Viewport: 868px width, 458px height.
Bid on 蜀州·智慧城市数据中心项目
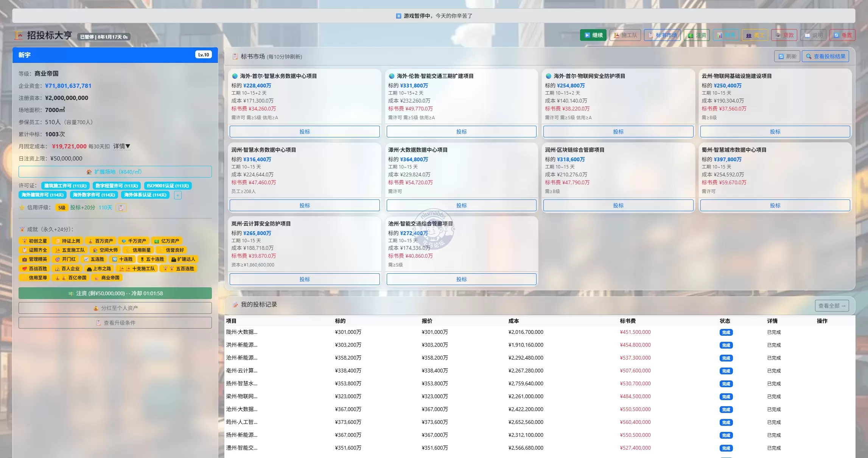[775, 206]
